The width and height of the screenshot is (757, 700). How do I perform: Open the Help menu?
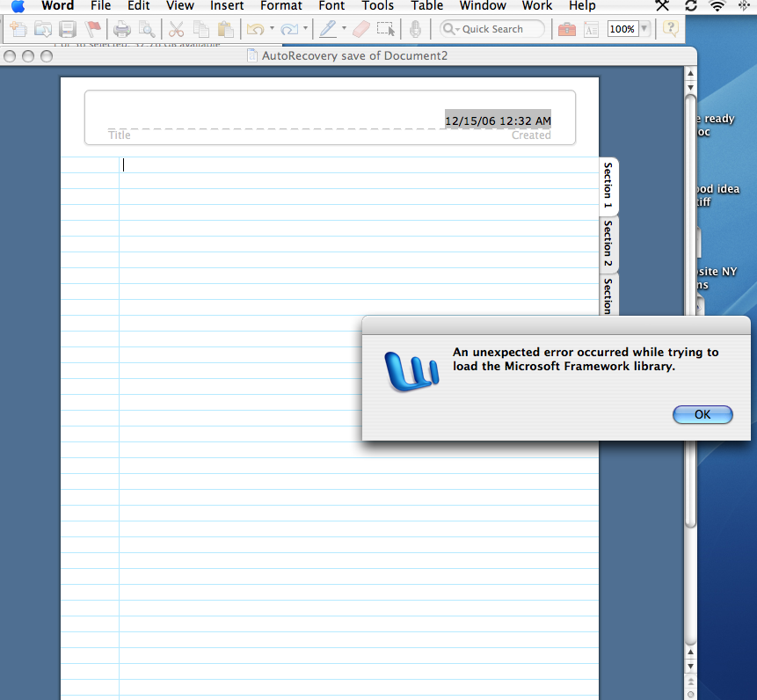[x=582, y=6]
